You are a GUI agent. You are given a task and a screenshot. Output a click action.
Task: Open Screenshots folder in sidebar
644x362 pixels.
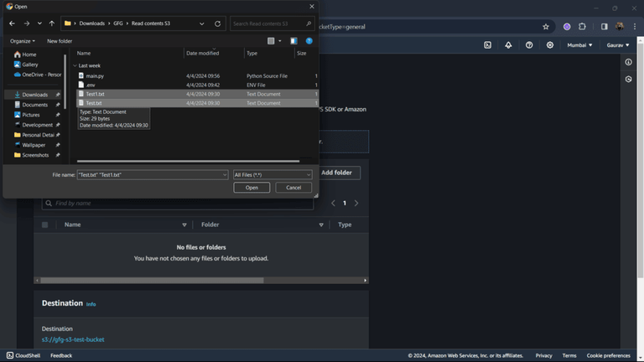click(34, 155)
